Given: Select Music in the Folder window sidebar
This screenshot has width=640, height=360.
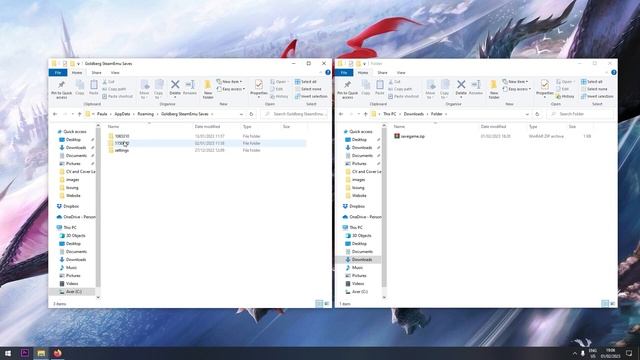Looking at the screenshot, I should 357,267.
